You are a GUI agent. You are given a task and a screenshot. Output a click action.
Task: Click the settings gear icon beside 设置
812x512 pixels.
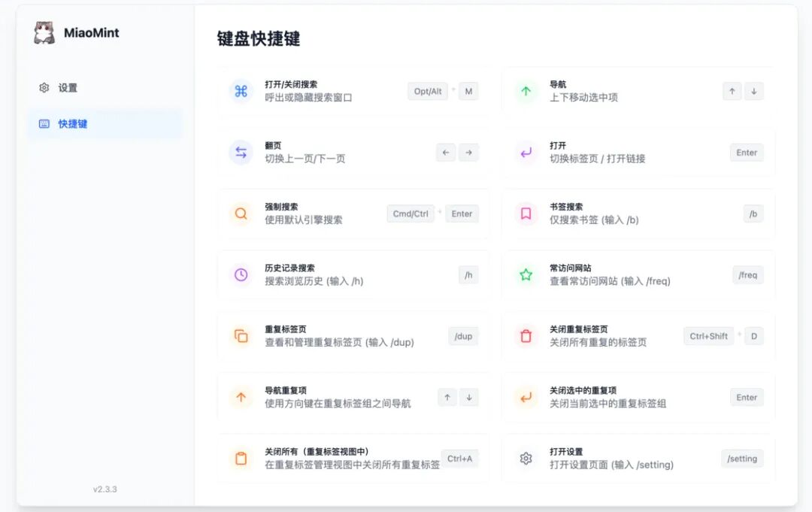(x=44, y=88)
